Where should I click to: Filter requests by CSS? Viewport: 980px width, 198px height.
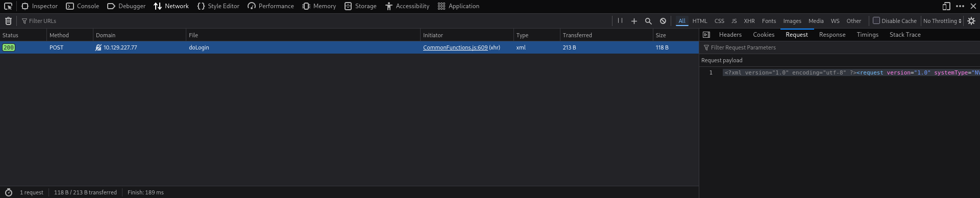tap(719, 21)
